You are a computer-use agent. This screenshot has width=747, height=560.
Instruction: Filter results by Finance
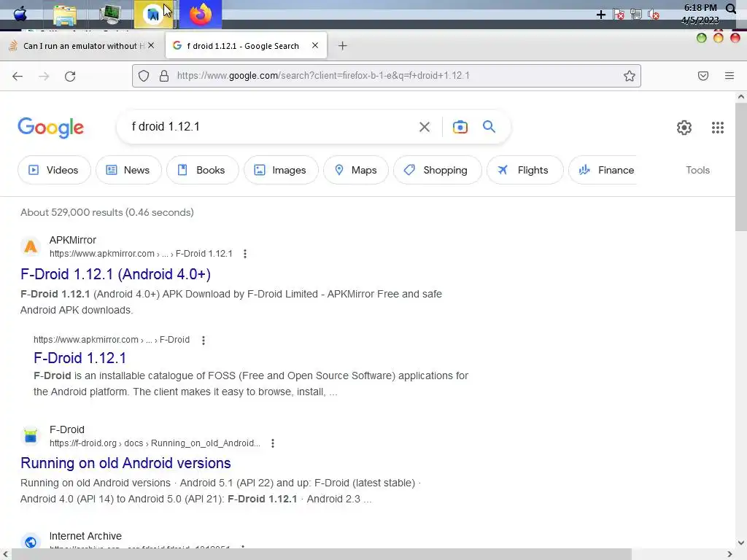coord(603,170)
